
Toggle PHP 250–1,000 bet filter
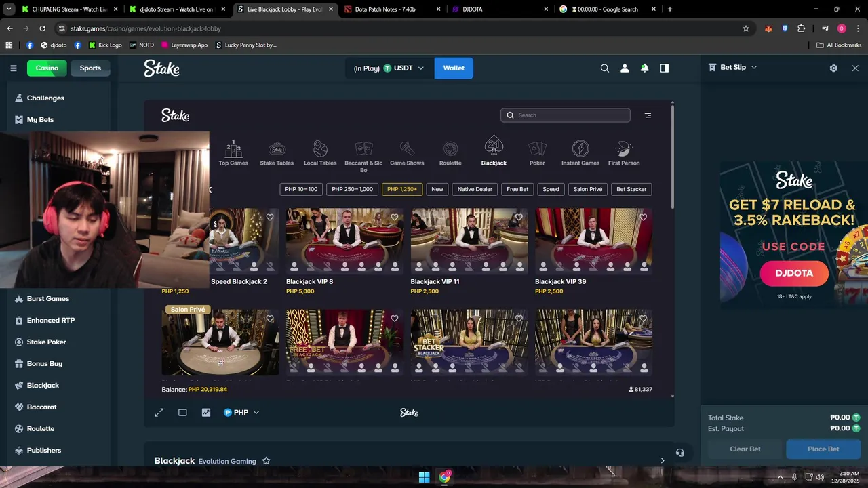pos(352,189)
